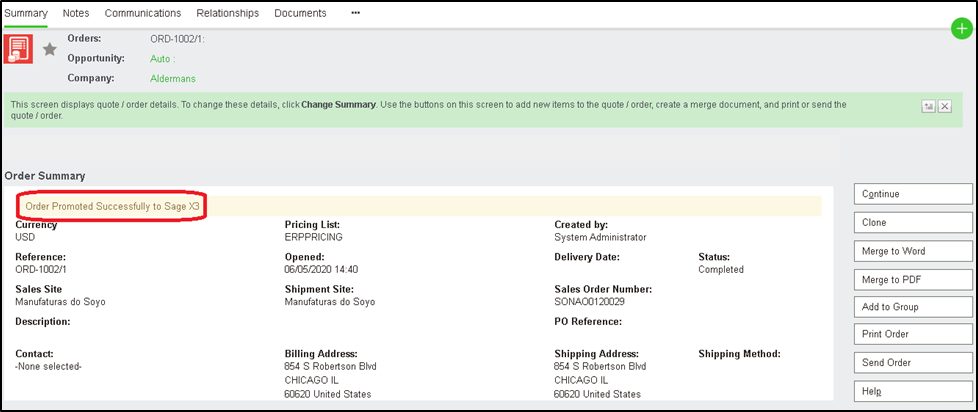Clone this order
978x412 pixels.
[x=912, y=222]
